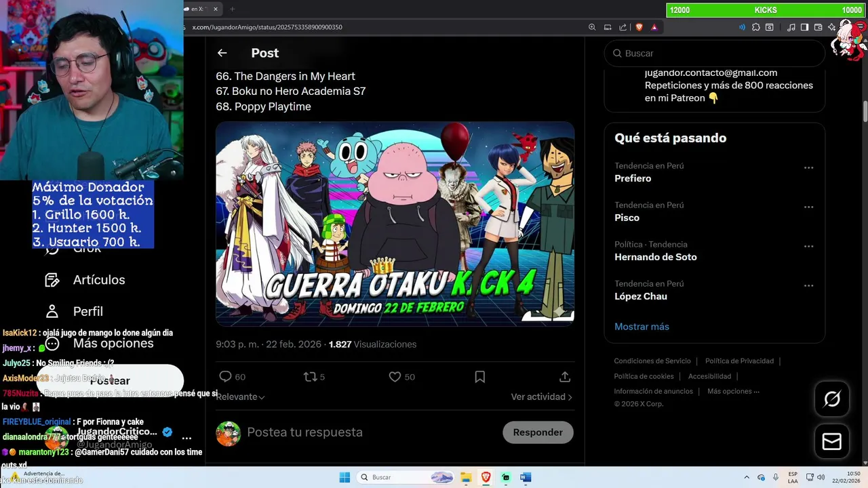Open a new browser tab with plus
868x488 pixels.
tap(232, 9)
